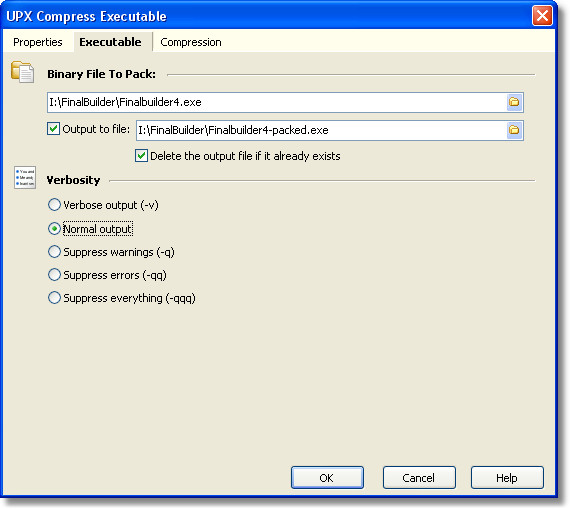This screenshot has width=570, height=510.
Task: Confirm with the OK button
Action: (x=327, y=478)
